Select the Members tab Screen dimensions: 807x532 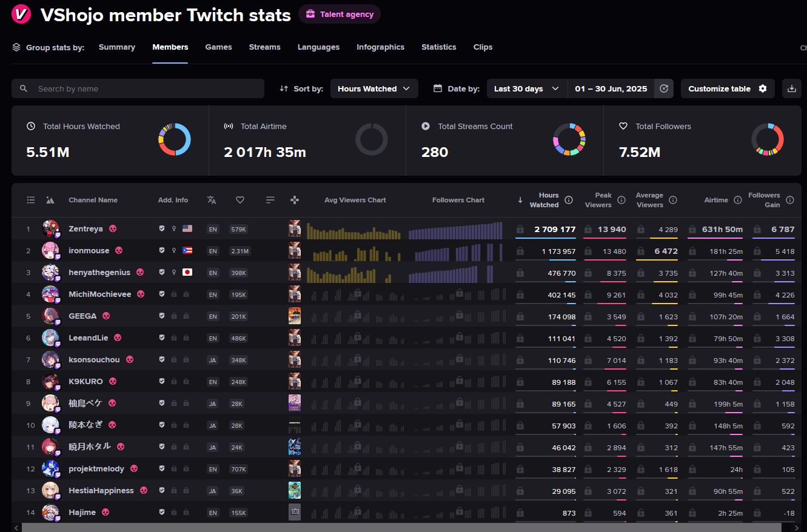[170, 47]
